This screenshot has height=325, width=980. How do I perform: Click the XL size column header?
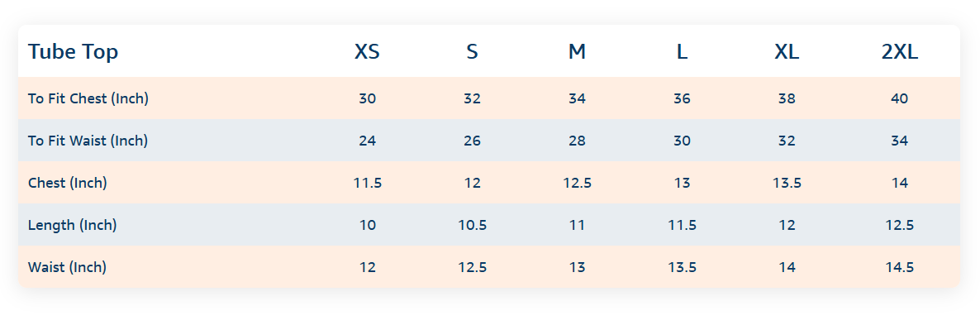tap(787, 52)
